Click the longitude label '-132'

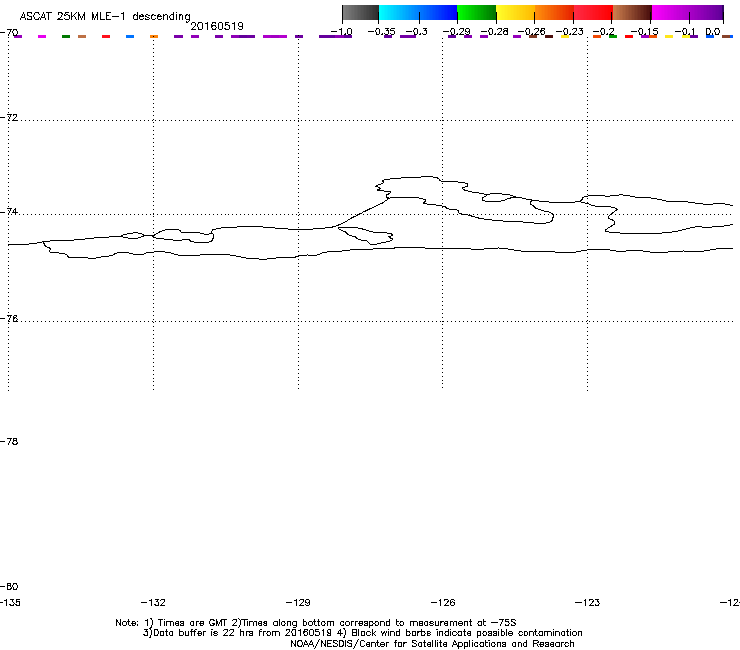[153, 602]
